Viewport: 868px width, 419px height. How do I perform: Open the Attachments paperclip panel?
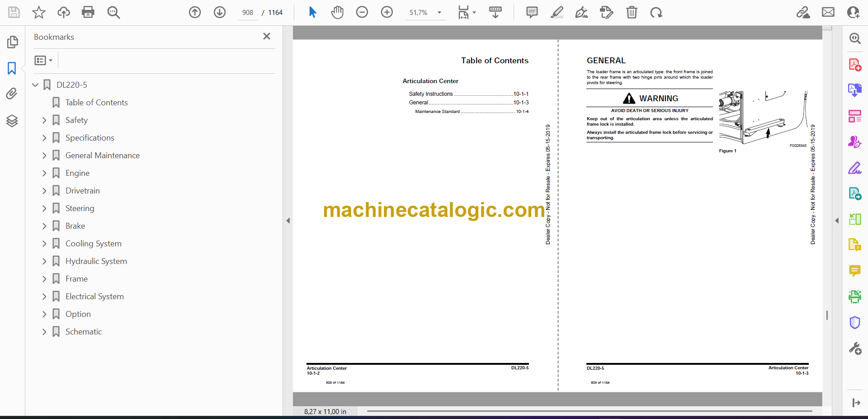pyautogui.click(x=12, y=94)
